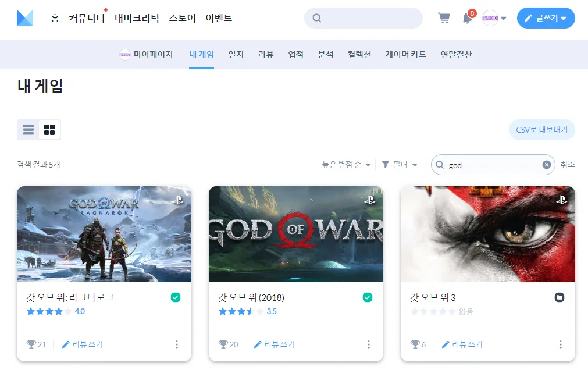Select the 내 게임 tab
588x373 pixels.
click(201, 55)
